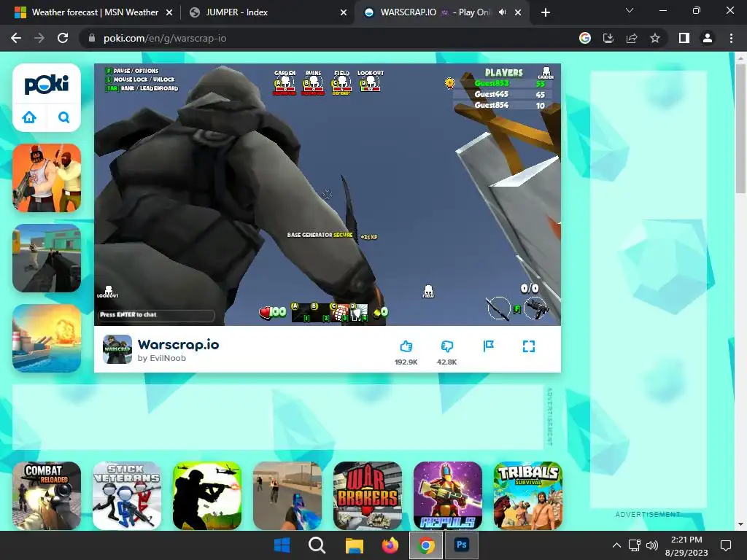Open volume control in system tray
This screenshot has height=560, width=747.
click(x=651, y=545)
